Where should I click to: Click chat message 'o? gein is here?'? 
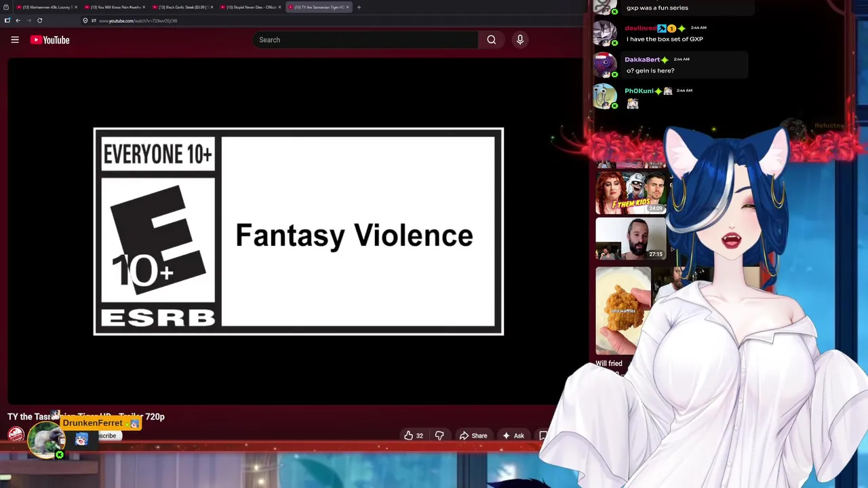[x=650, y=70]
